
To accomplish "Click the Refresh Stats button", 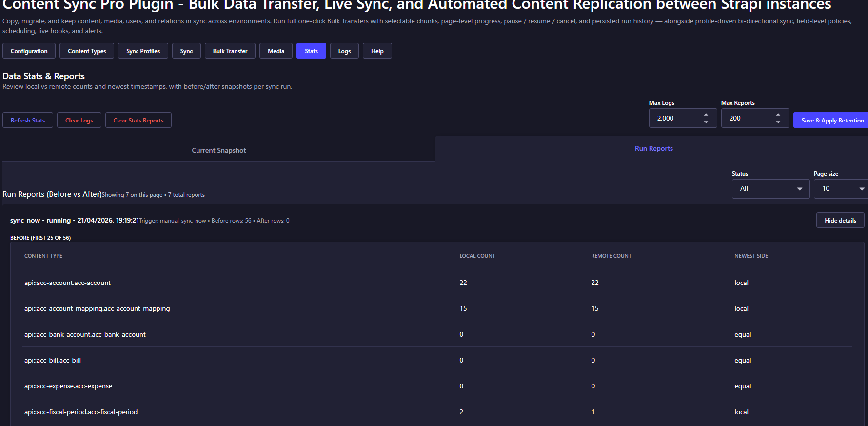I will (28, 120).
